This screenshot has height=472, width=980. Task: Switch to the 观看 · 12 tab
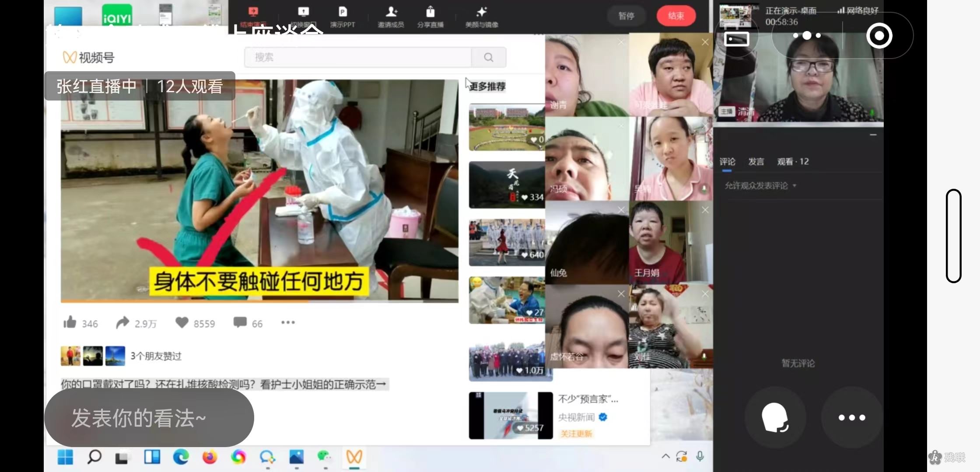point(793,162)
